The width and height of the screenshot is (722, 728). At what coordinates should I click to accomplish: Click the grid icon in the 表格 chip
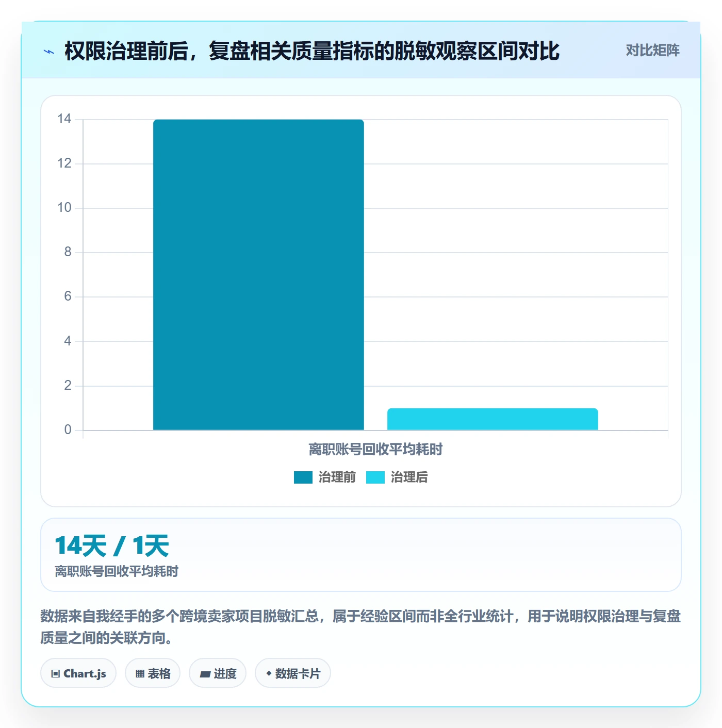(140, 674)
